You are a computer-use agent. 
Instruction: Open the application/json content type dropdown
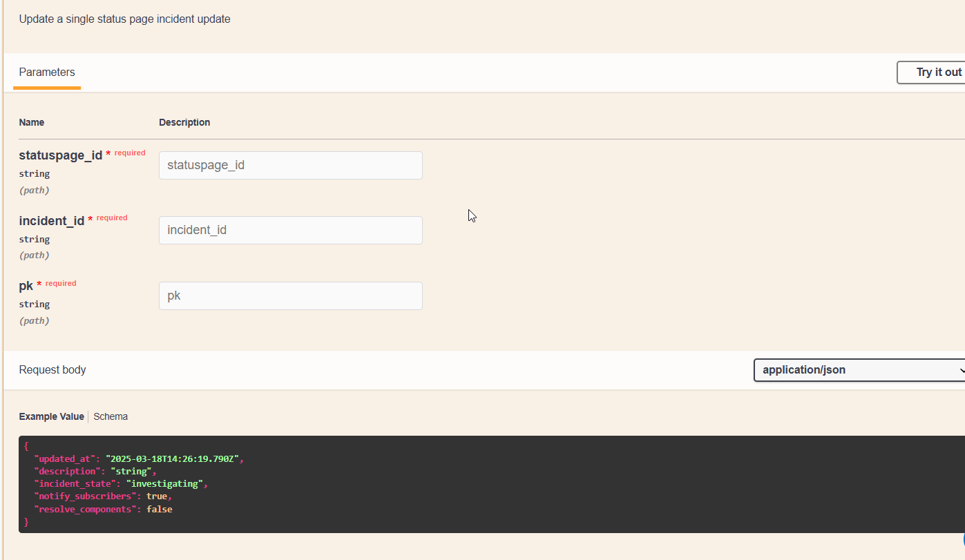pos(859,370)
